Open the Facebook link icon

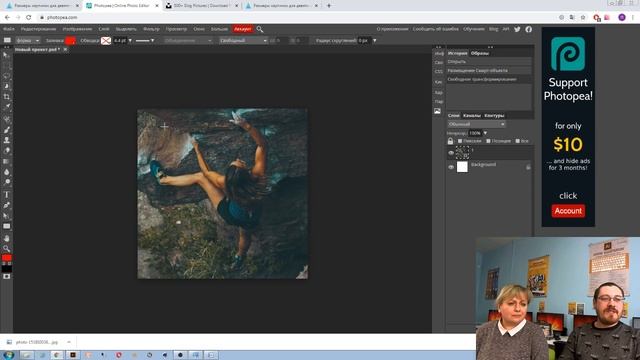(529, 29)
